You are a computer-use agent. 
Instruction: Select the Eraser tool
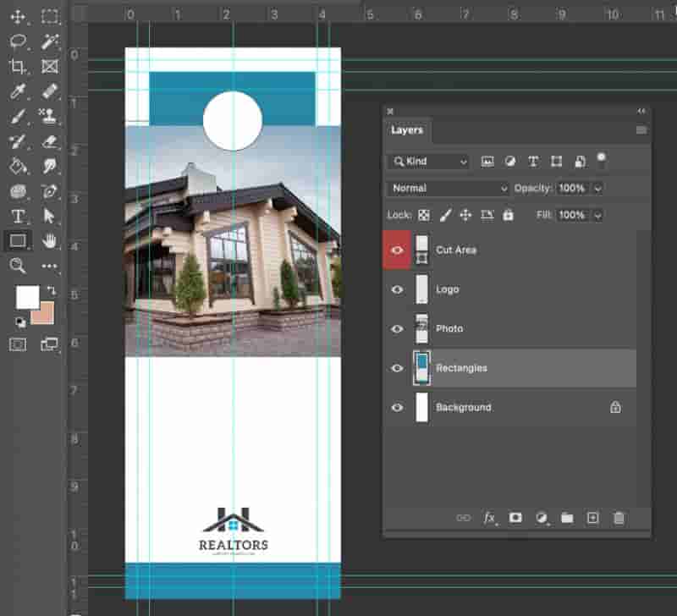click(50, 141)
